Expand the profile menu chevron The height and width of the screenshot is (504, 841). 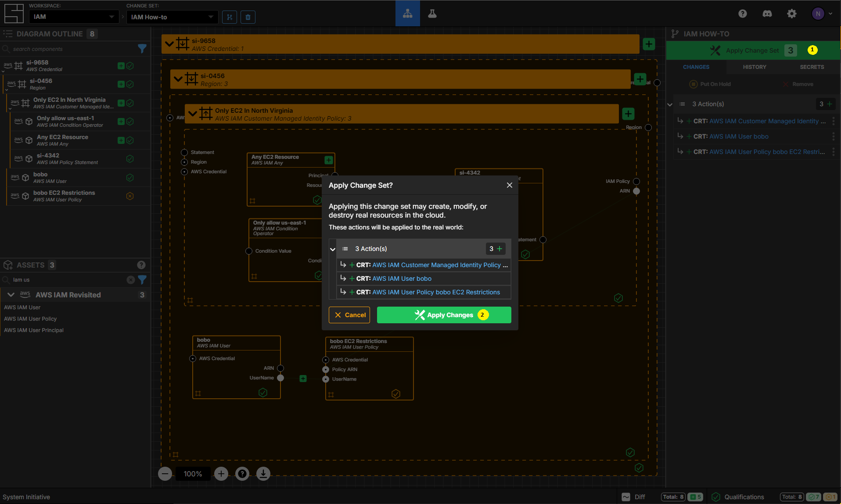tap(830, 14)
